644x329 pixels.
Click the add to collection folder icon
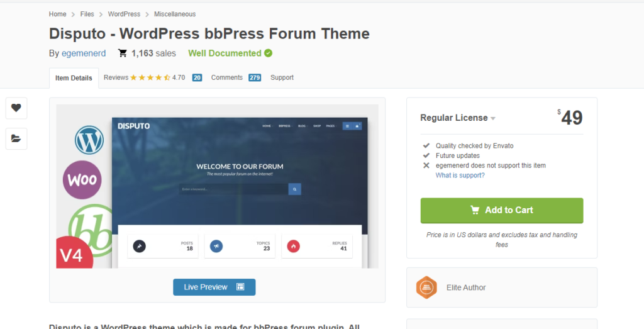(16, 138)
